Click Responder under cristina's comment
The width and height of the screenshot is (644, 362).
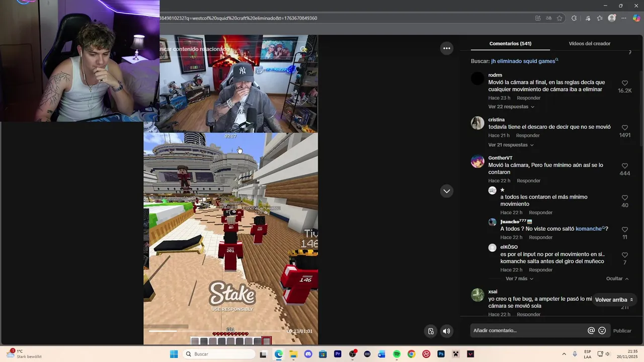[528, 136]
